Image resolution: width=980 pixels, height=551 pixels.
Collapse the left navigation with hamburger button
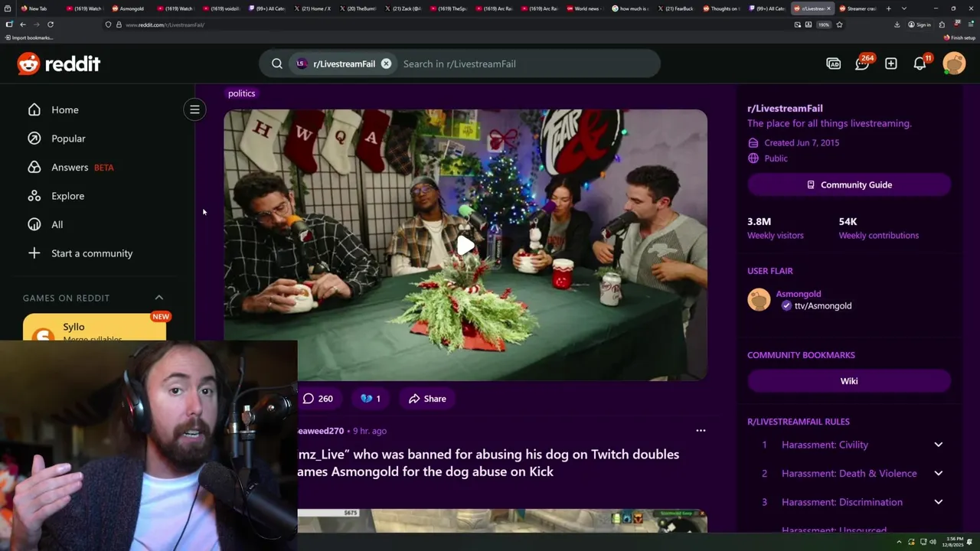[x=194, y=109]
